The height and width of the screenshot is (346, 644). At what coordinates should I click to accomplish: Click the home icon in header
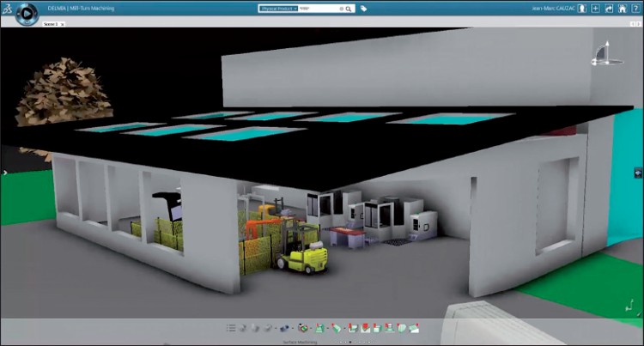point(622,9)
